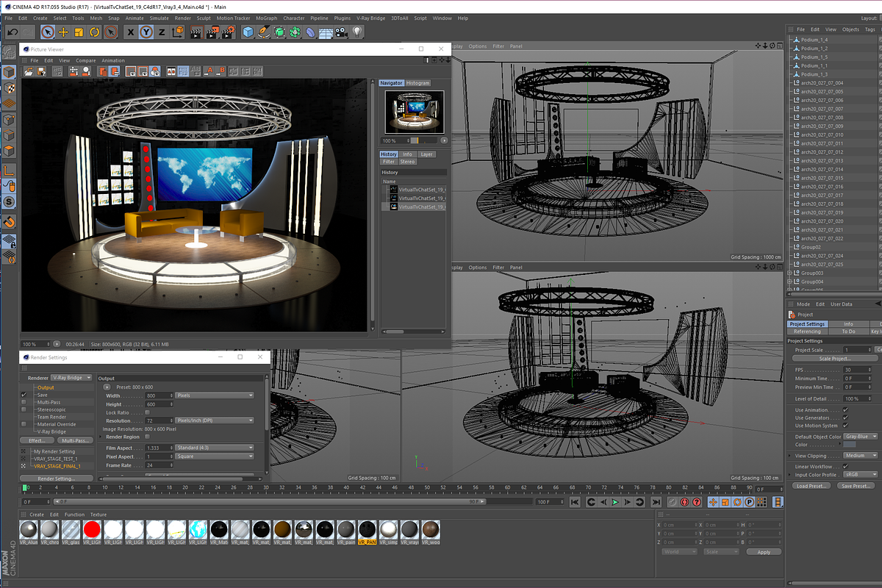Click Save As icon in Picture Viewer
The width and height of the screenshot is (882, 588).
pyautogui.click(x=41, y=71)
